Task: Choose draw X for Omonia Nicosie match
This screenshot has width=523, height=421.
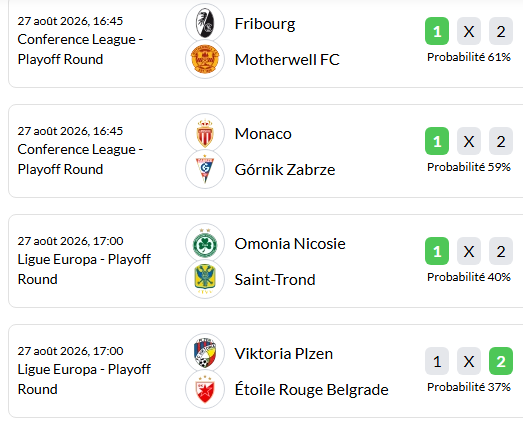Action: (469, 251)
